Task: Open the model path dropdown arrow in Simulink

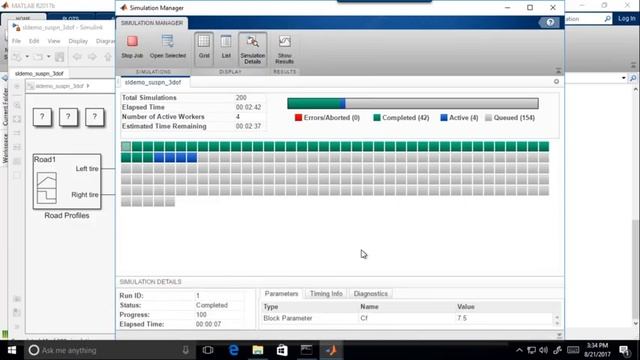Action: [x=88, y=86]
